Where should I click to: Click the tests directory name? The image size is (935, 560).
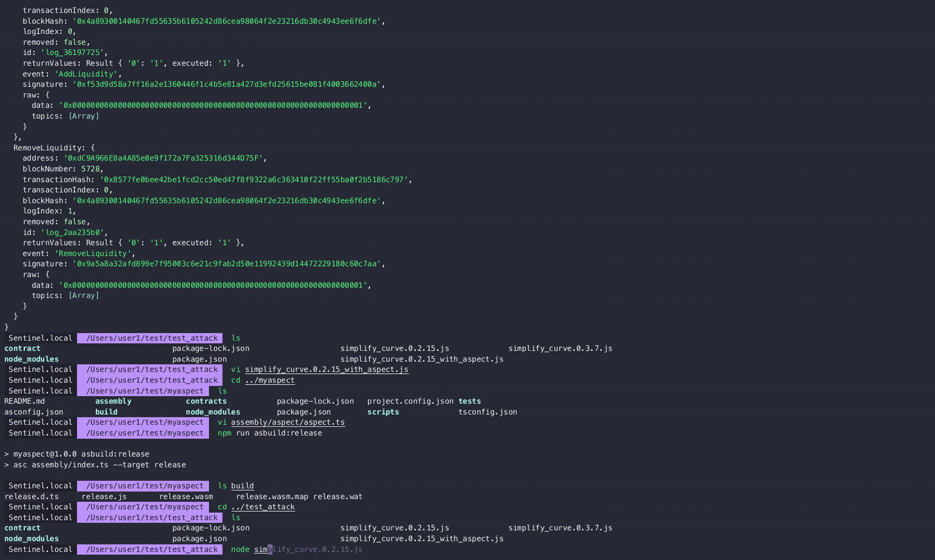(470, 401)
